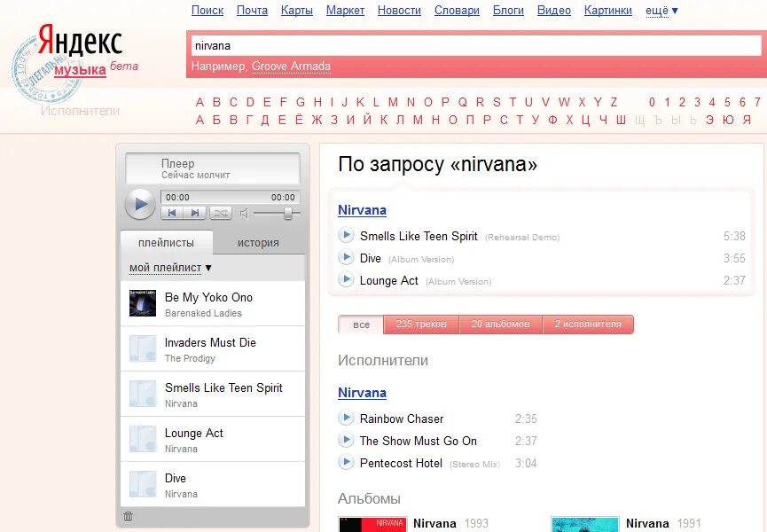Viewport: 767px width, 532px height.
Task: Play The Show Must Go On
Action: tap(346, 440)
